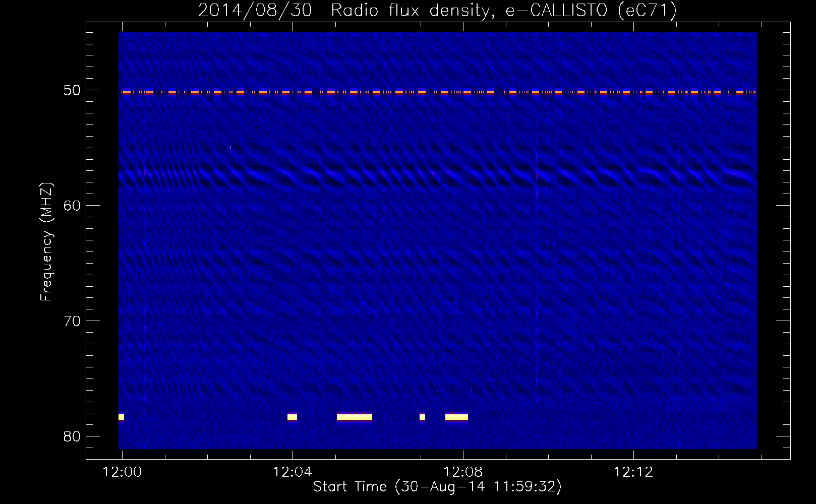Click the longest yellow burst bar near 78 MHz
This screenshot has width=816, height=504.
pos(355,417)
